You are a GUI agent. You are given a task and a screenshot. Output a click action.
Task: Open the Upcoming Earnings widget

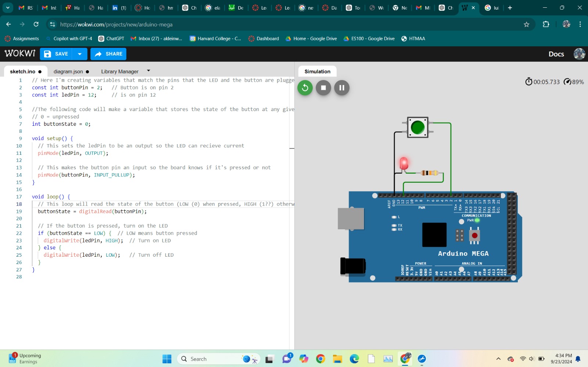[x=25, y=359]
